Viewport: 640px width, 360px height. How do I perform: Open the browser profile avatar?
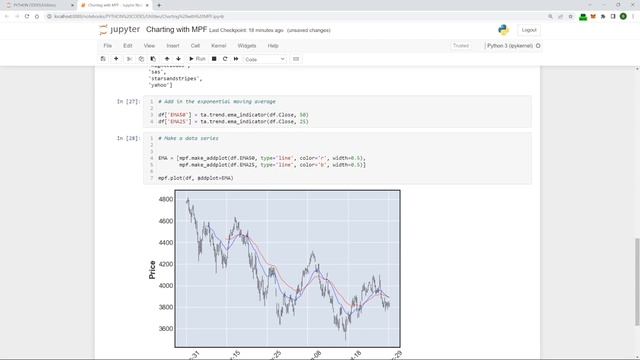(x=623, y=16)
